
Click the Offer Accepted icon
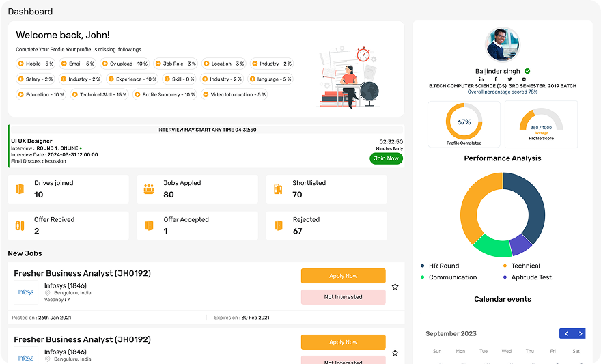click(x=149, y=225)
